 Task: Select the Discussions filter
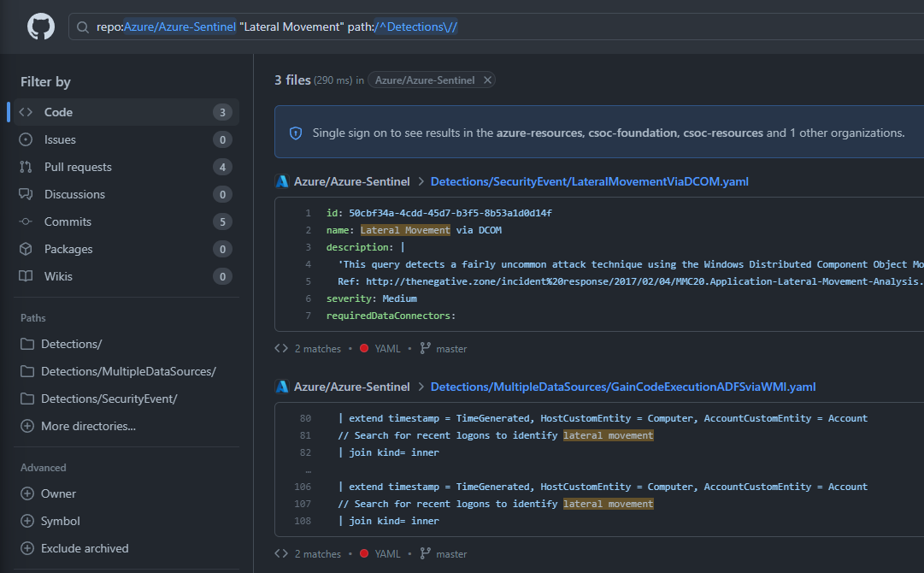point(126,194)
